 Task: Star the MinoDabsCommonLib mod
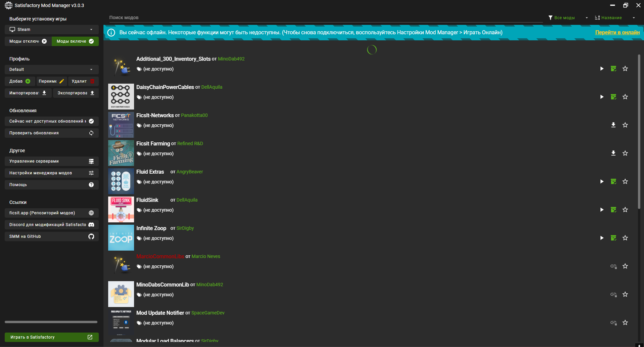click(625, 294)
